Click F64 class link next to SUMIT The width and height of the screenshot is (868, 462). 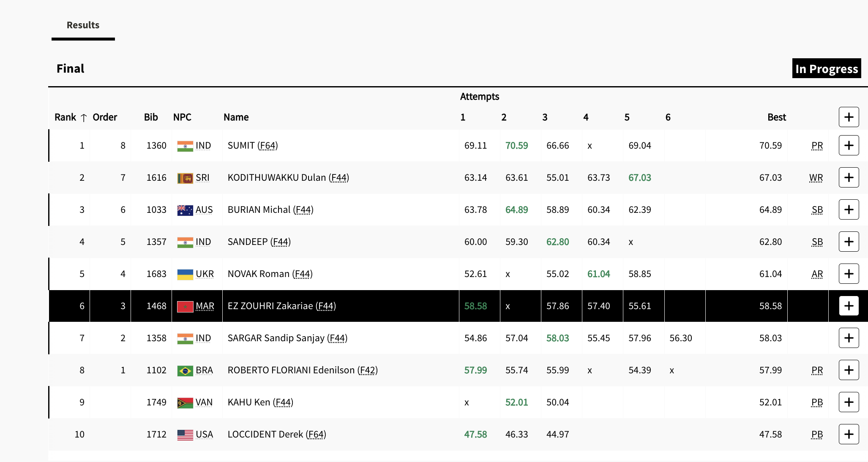coord(268,146)
